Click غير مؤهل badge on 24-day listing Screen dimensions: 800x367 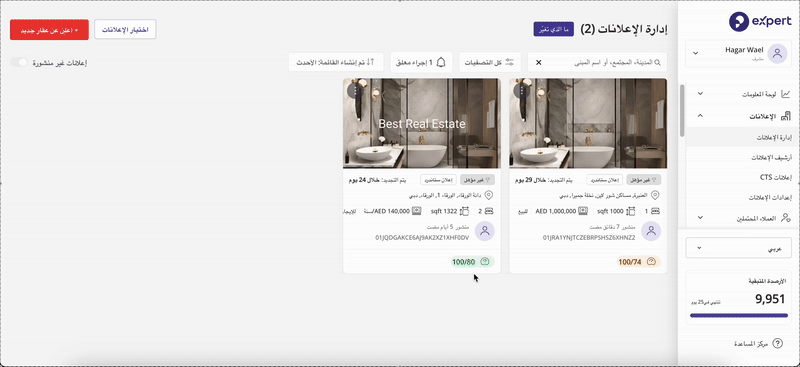pos(477,180)
